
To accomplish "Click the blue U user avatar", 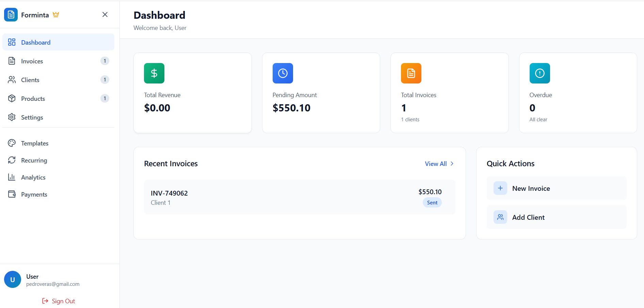I will click(13, 279).
